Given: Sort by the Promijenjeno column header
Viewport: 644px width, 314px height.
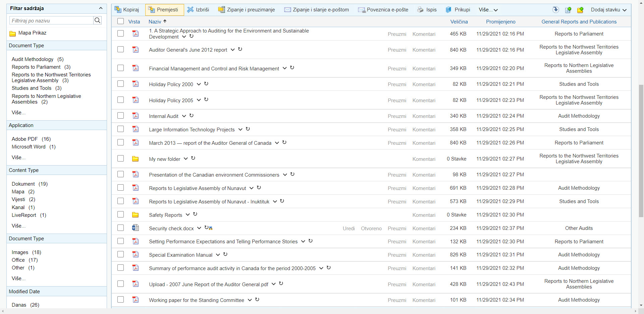Looking at the screenshot, I should 500,22.
